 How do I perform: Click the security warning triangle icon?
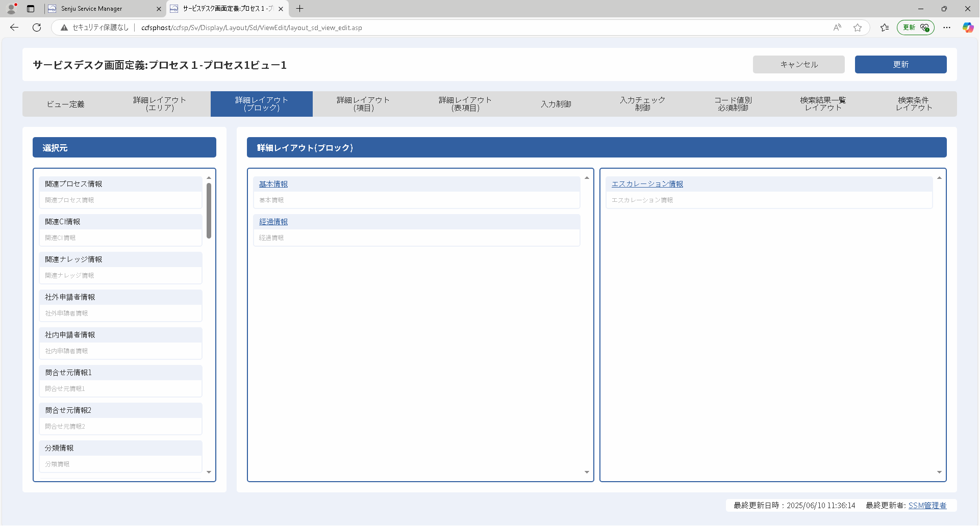64,28
